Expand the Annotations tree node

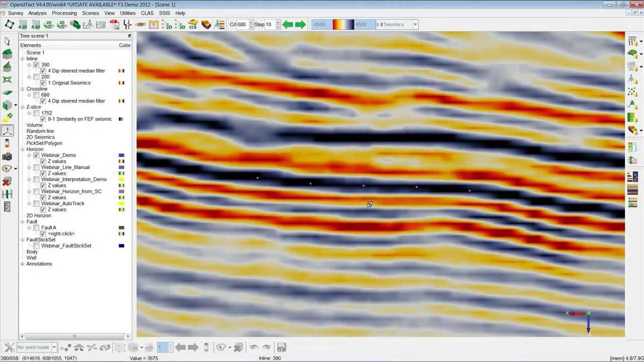[22, 264]
